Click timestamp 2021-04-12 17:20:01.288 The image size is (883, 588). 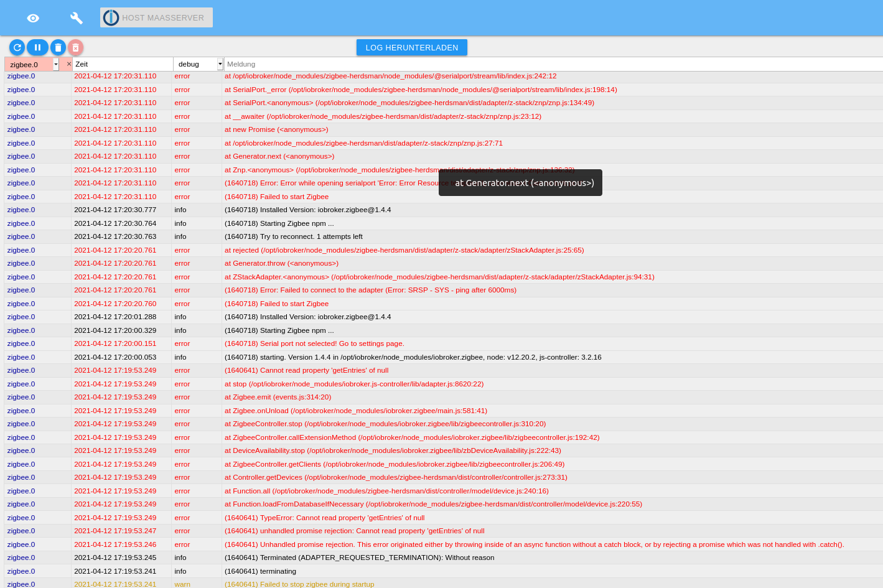pyautogui.click(x=115, y=317)
